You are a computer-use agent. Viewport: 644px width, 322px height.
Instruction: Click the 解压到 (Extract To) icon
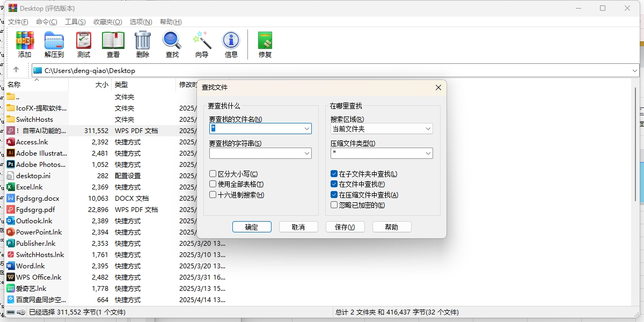click(x=54, y=43)
